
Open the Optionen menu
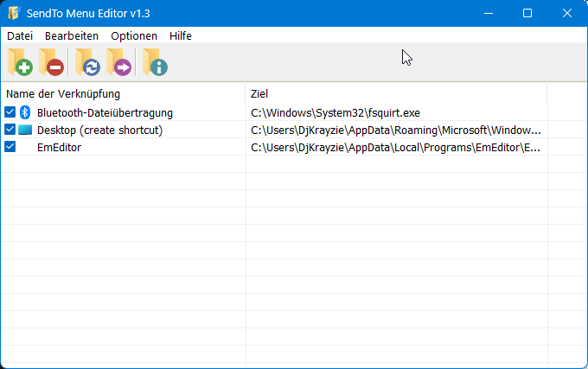(x=134, y=36)
